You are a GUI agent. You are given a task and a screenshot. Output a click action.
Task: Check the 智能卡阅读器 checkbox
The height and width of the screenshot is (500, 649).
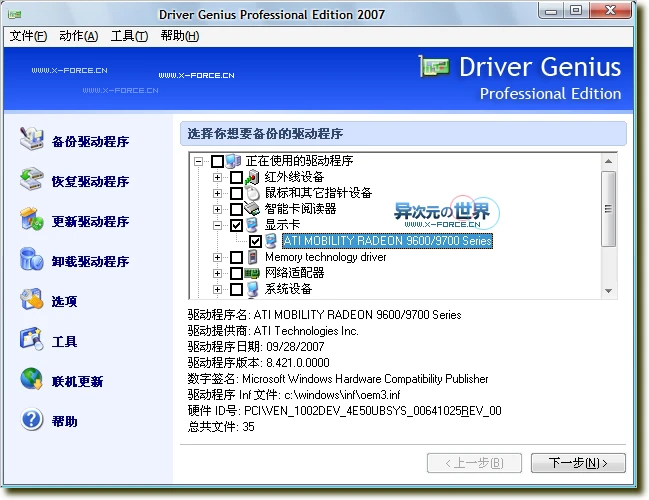pos(236,209)
